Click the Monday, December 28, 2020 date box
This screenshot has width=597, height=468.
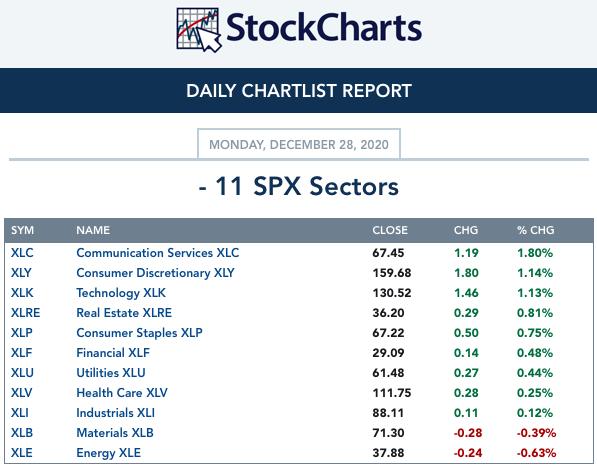click(x=299, y=144)
